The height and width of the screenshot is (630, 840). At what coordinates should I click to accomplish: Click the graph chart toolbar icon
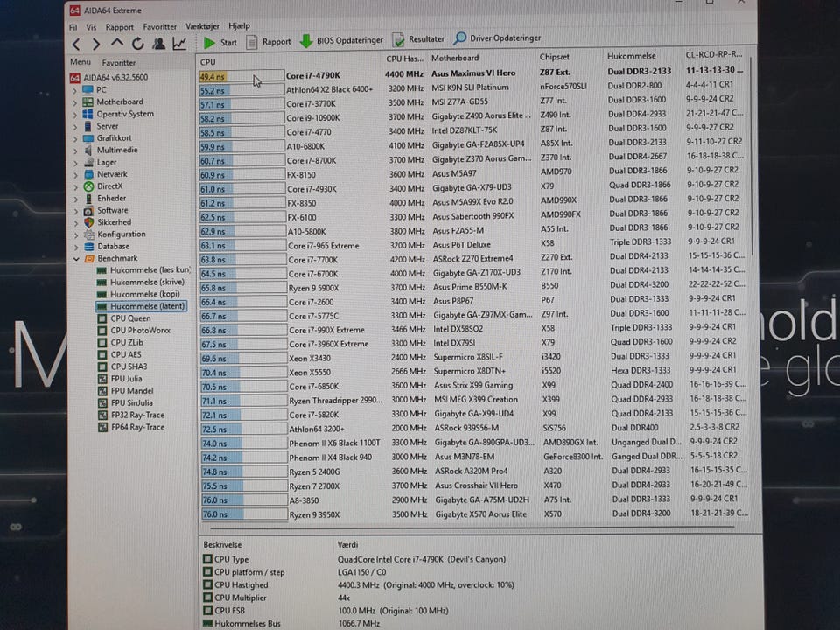pyautogui.click(x=178, y=44)
